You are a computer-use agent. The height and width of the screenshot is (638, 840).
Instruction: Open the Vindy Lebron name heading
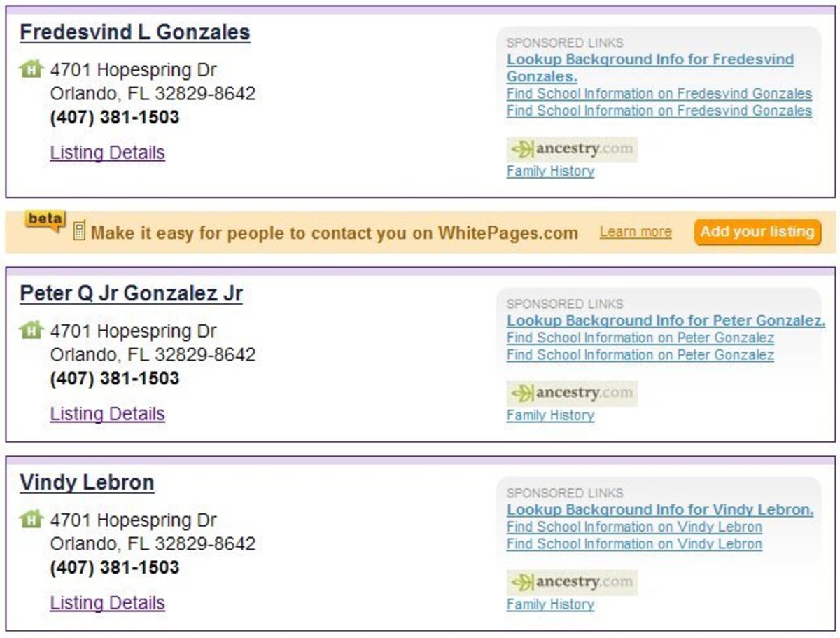tap(87, 483)
